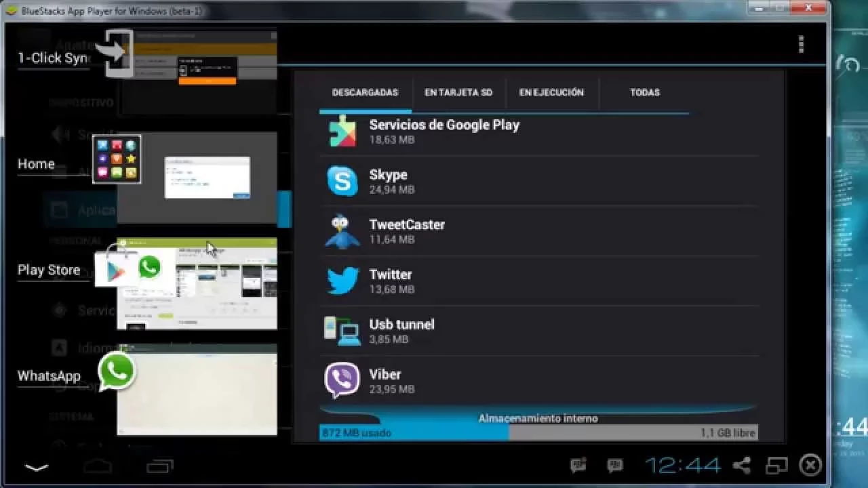This screenshot has height=488, width=868.
Task: Click the Skype app icon
Action: coord(342,182)
